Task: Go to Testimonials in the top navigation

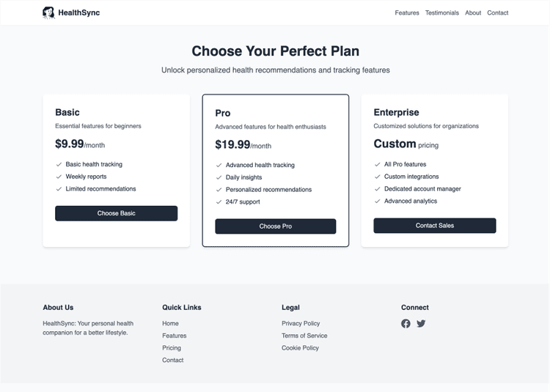Action: point(442,12)
